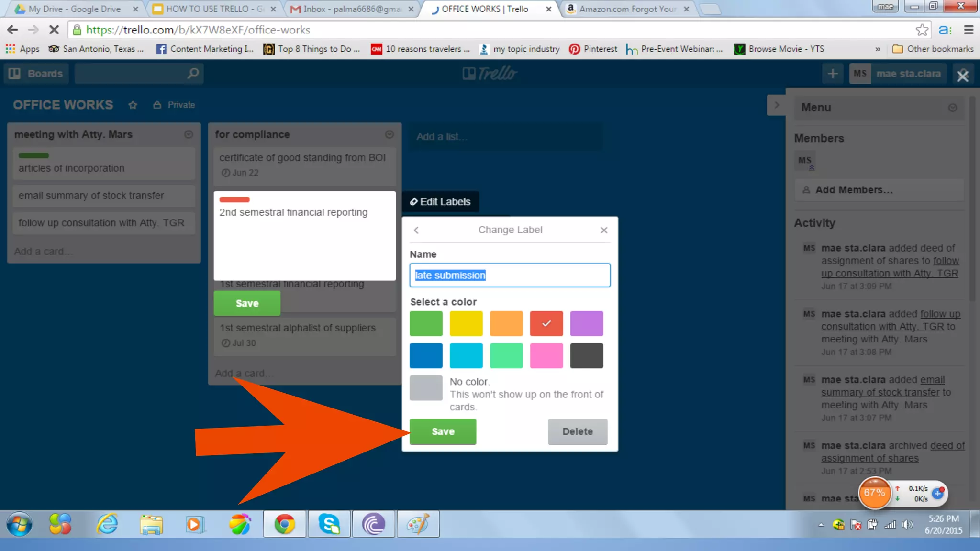The height and width of the screenshot is (551, 980).
Task: Click Skype icon in taskbar
Action: pyautogui.click(x=329, y=524)
